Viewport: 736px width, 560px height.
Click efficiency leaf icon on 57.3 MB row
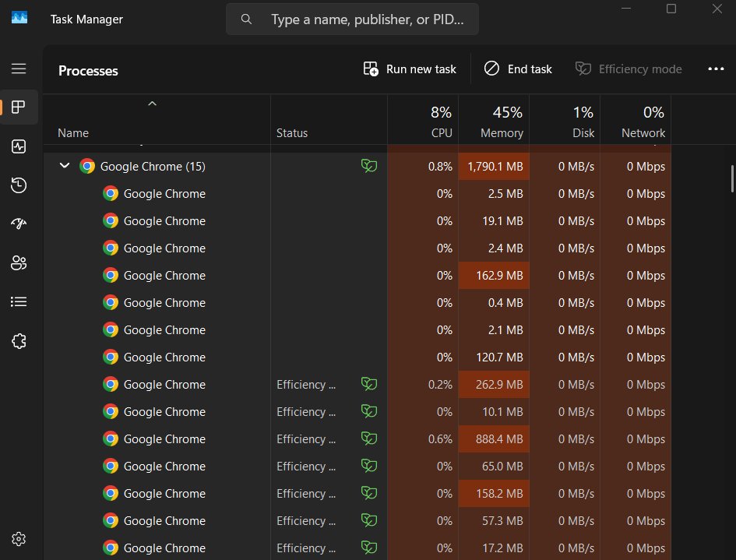coord(369,520)
